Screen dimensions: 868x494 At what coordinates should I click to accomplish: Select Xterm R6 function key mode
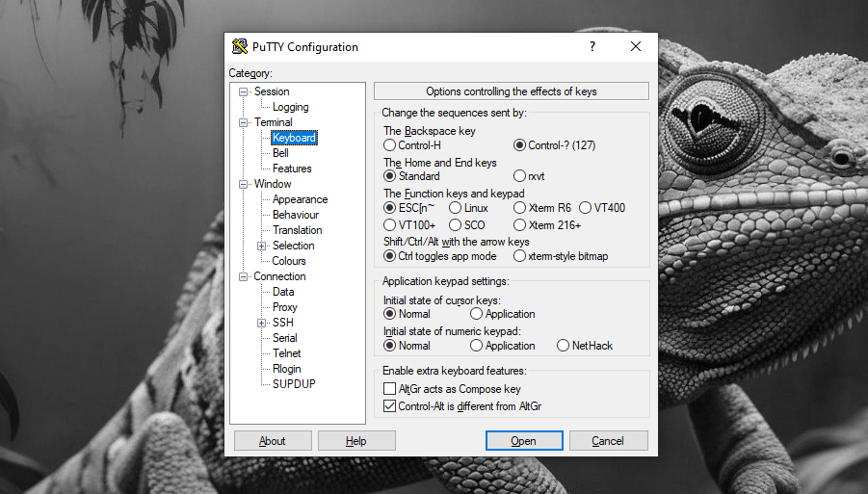click(x=520, y=208)
